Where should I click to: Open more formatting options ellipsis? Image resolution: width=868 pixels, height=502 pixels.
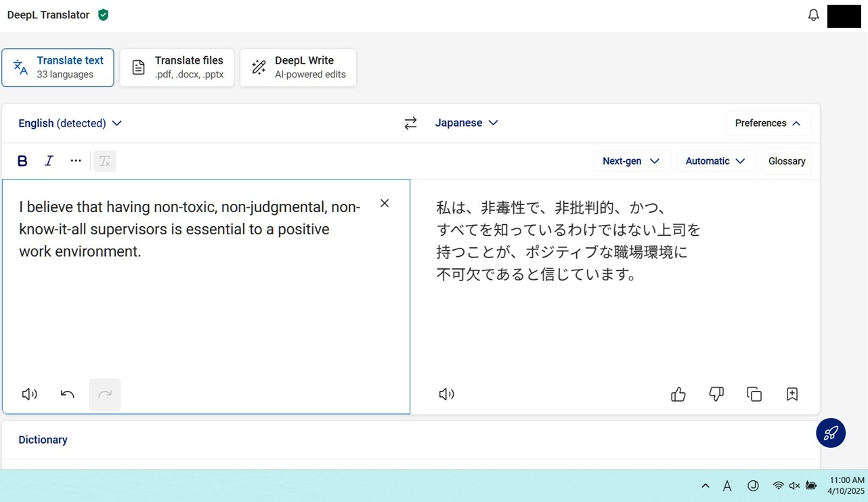[76, 161]
